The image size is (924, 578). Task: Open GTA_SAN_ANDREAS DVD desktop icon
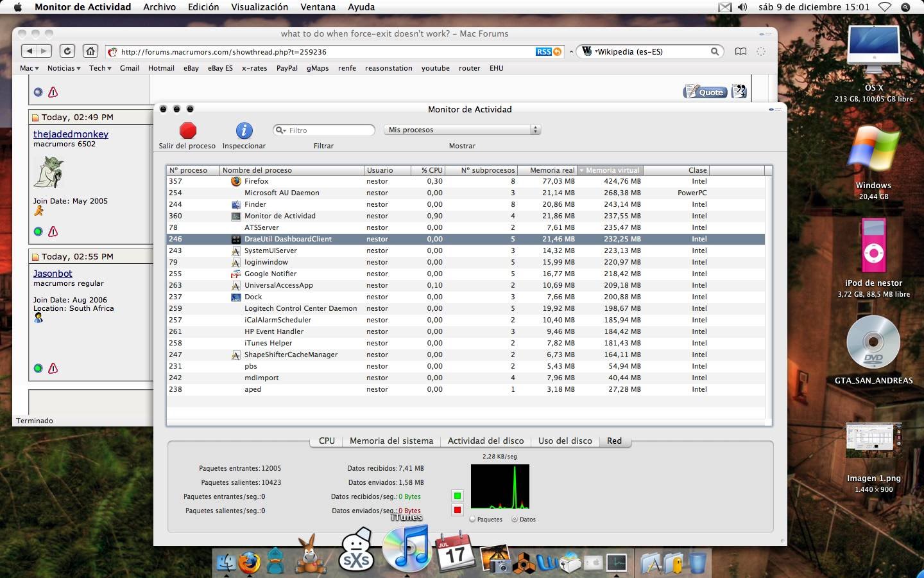point(873,342)
